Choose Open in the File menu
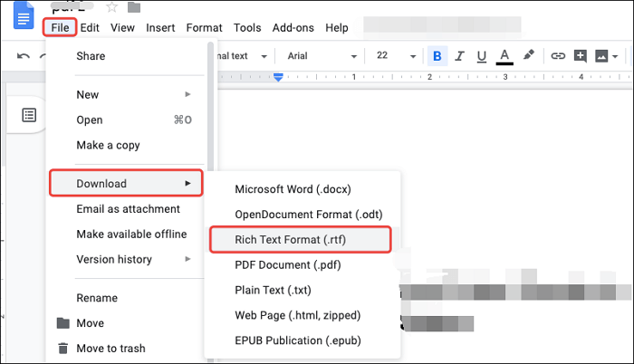Screen dimensions: 634x364 coord(127,120)
